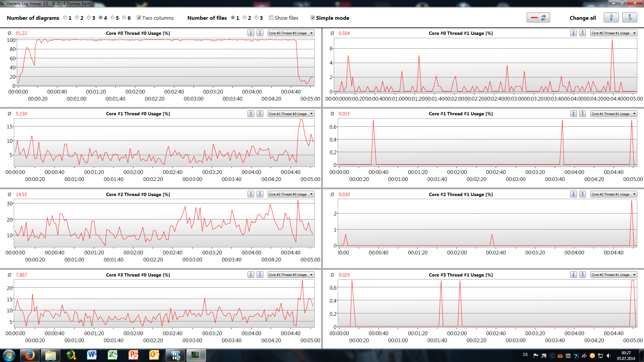Open Excel from the taskbar
644x362 pixels.
[x=113, y=355]
